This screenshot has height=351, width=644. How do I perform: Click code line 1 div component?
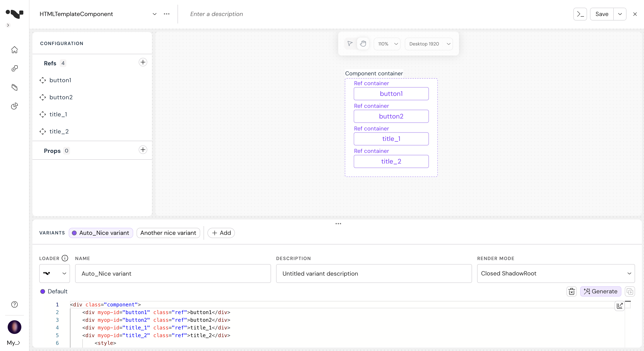tap(105, 305)
